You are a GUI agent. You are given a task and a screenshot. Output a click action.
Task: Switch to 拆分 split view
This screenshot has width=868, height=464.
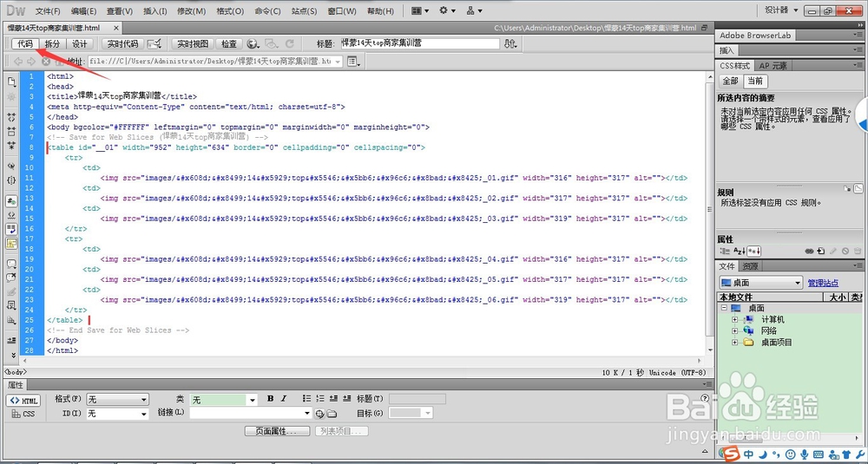(53, 43)
